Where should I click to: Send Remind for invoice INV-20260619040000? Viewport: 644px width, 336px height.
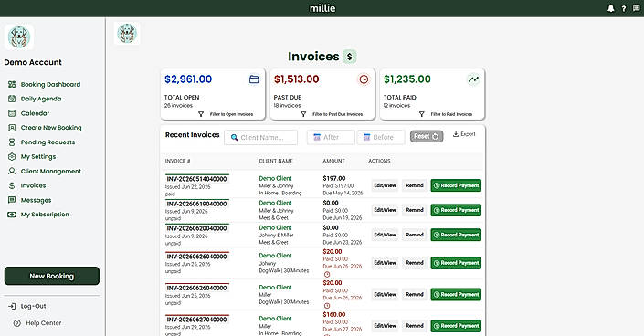415,210
